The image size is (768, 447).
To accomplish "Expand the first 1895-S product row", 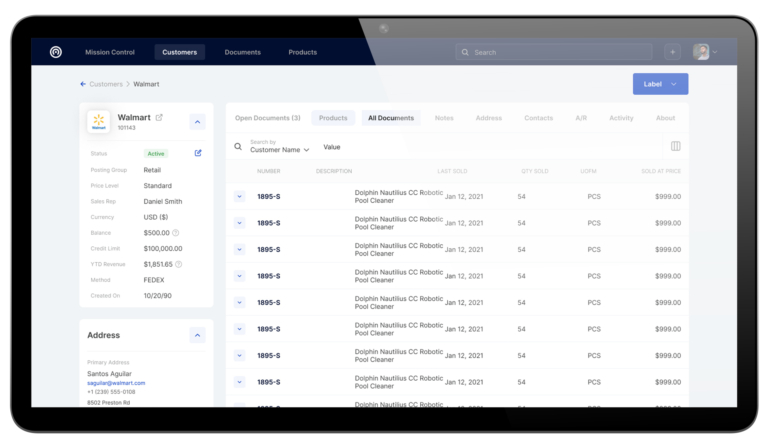I will (x=240, y=196).
